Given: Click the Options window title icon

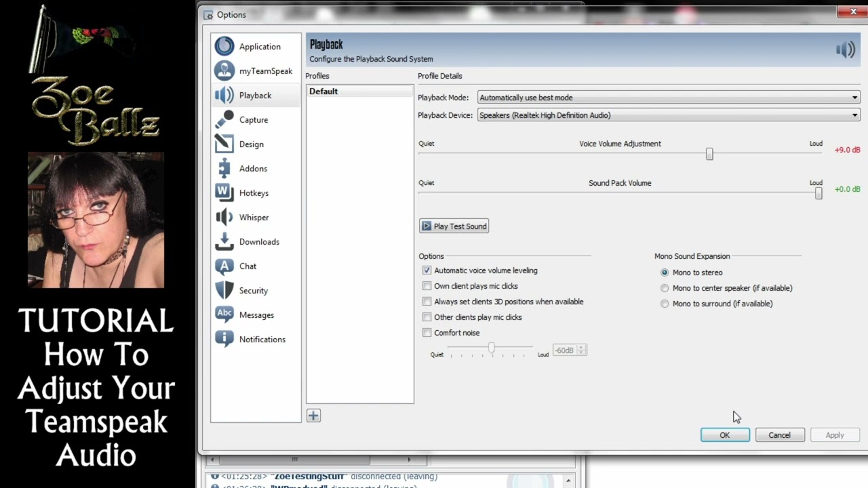Looking at the screenshot, I should [208, 14].
